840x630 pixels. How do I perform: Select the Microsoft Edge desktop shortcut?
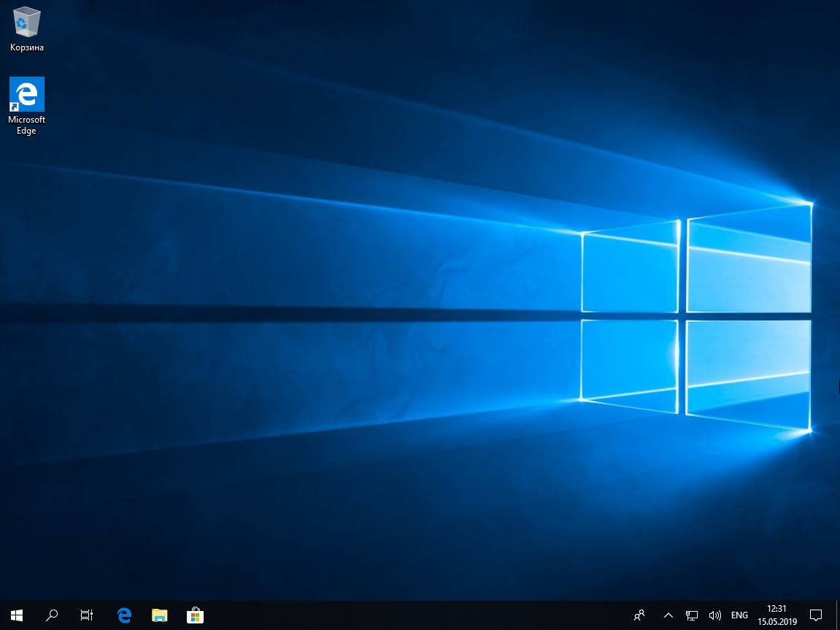point(26,106)
